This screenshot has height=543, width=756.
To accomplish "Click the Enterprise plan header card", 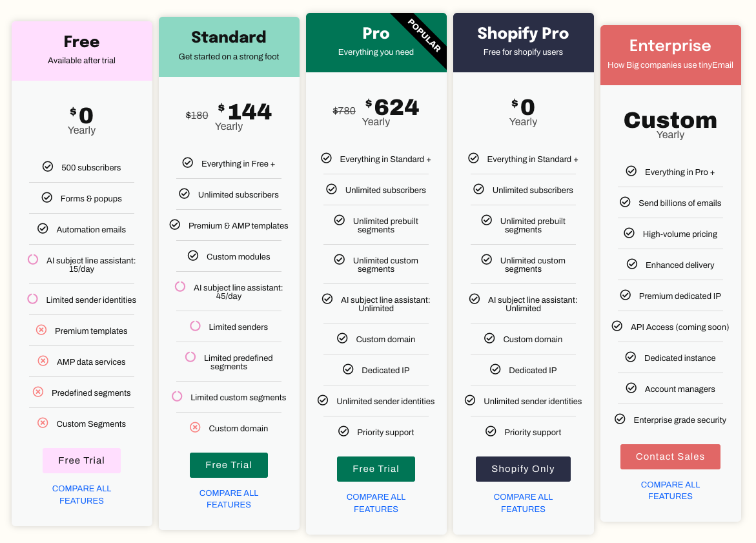I will [670, 55].
